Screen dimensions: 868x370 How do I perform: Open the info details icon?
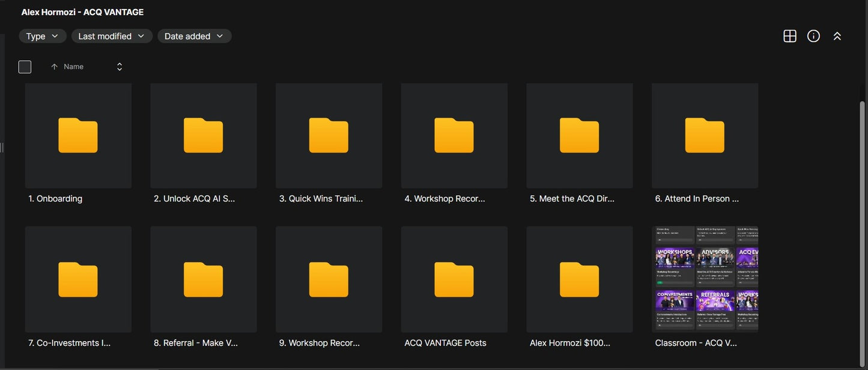point(813,36)
